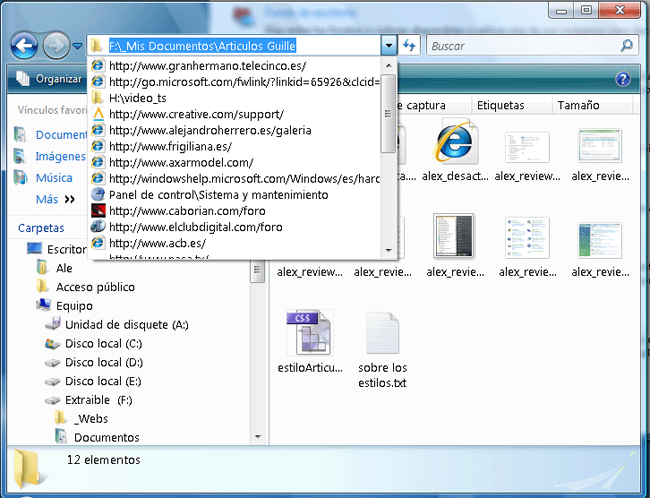Toggle the Carpetas folder pane header

(x=41, y=228)
